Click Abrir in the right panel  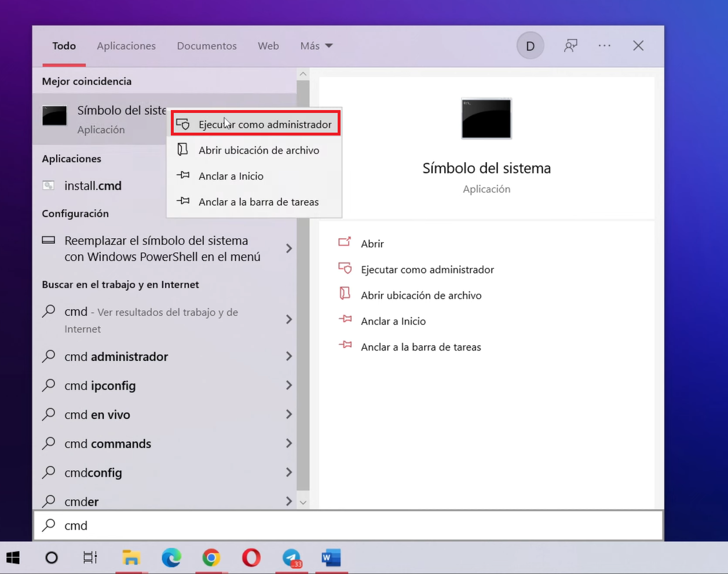(372, 243)
